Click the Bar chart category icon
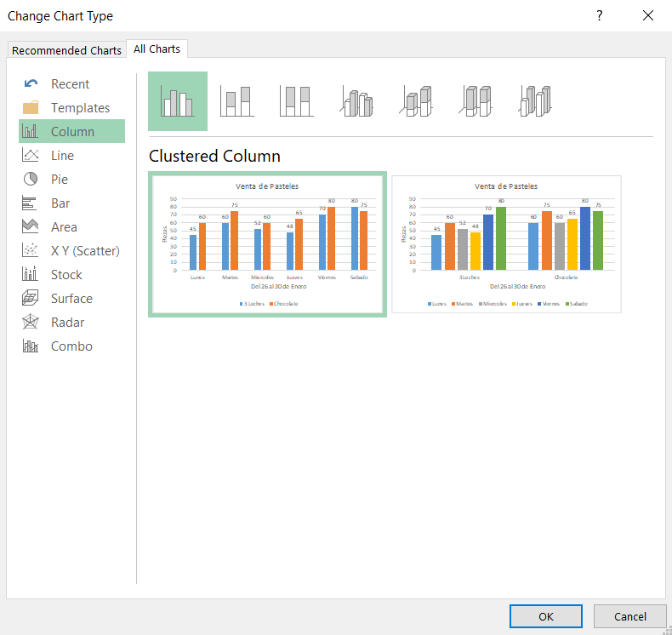672x635 pixels. [30, 203]
